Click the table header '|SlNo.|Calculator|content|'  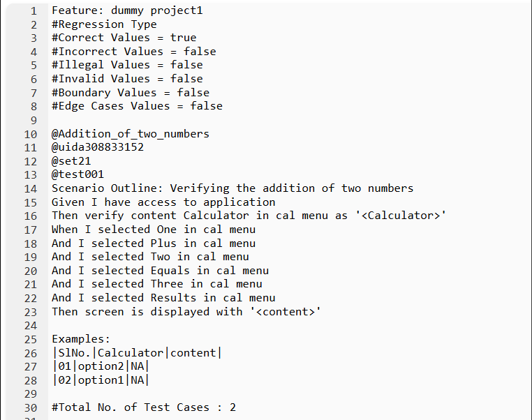(137, 353)
